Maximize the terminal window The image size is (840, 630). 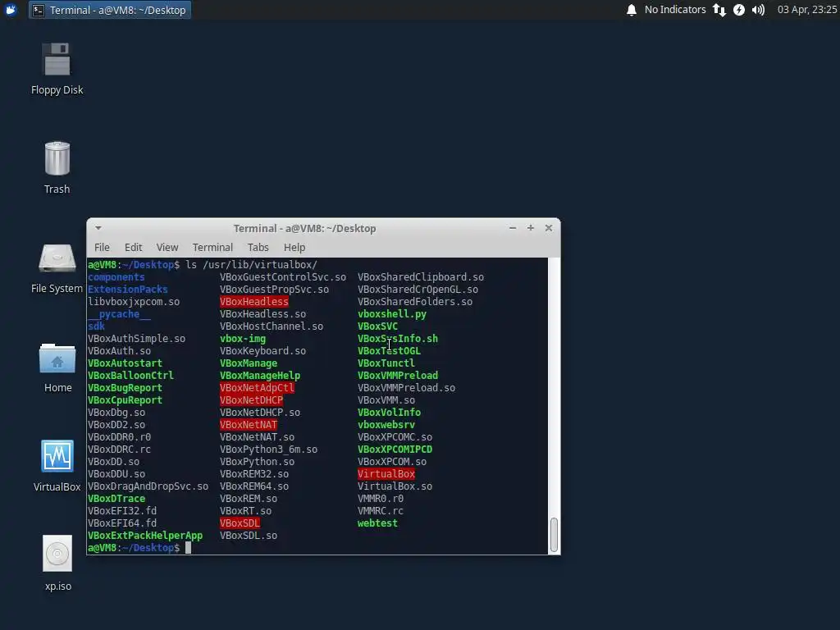point(531,228)
